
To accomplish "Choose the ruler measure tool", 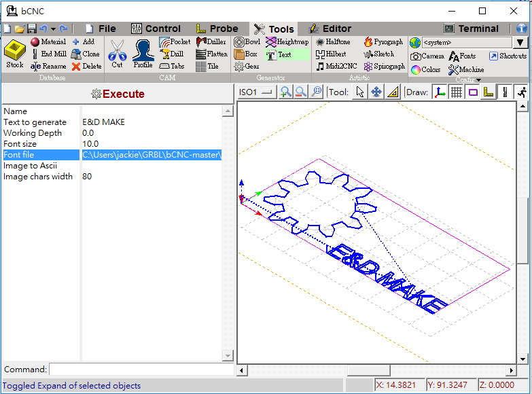I will pyautogui.click(x=393, y=92).
